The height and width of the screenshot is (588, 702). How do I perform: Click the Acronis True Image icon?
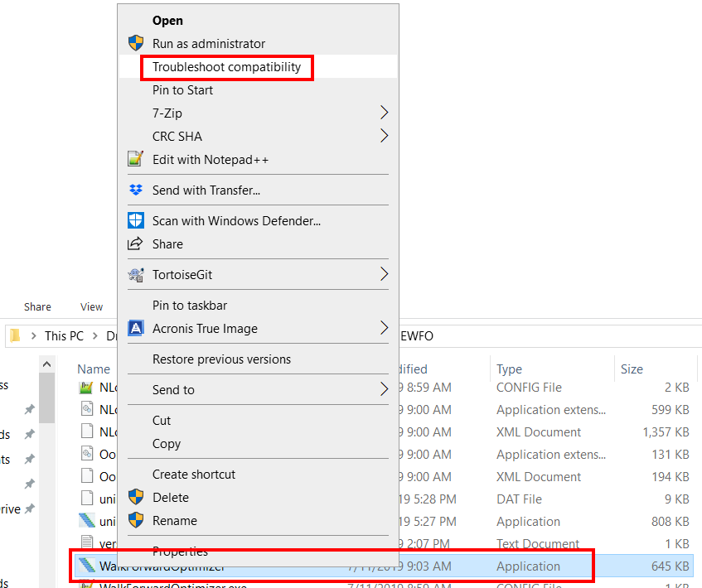point(136,328)
